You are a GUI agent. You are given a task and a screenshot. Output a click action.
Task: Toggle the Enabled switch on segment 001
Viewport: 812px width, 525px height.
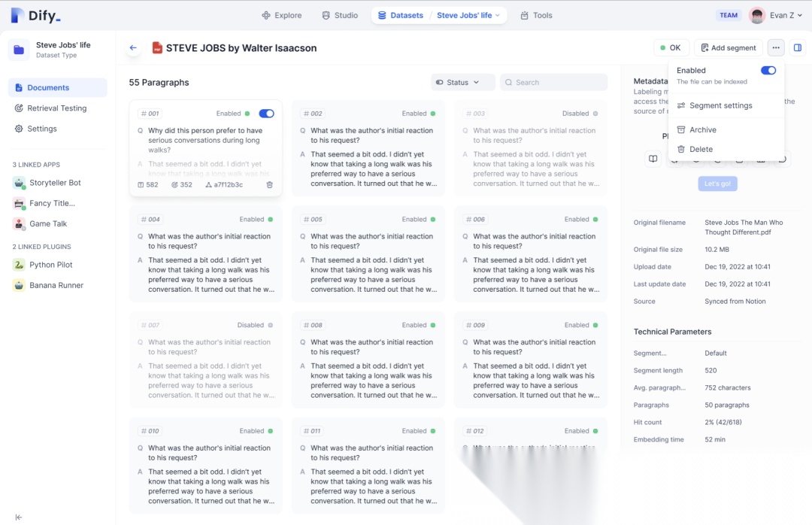(x=267, y=114)
